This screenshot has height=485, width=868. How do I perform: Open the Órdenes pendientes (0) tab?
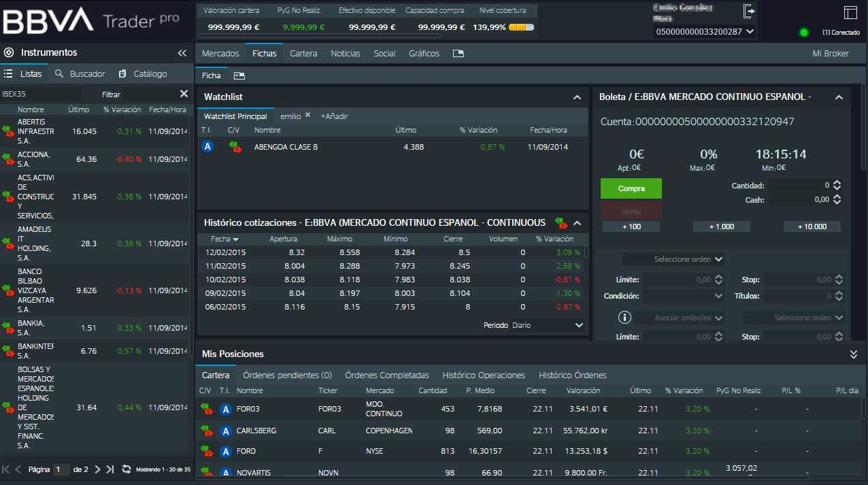(x=287, y=375)
